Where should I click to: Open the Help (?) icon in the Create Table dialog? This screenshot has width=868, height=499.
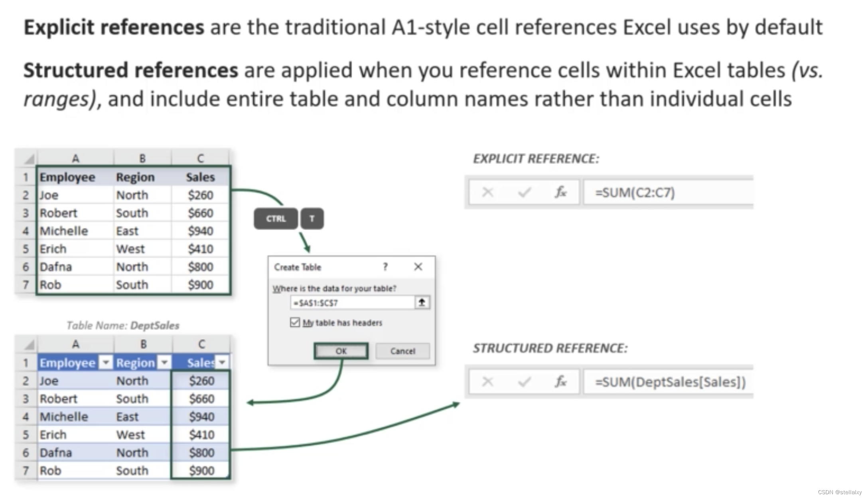click(x=385, y=267)
